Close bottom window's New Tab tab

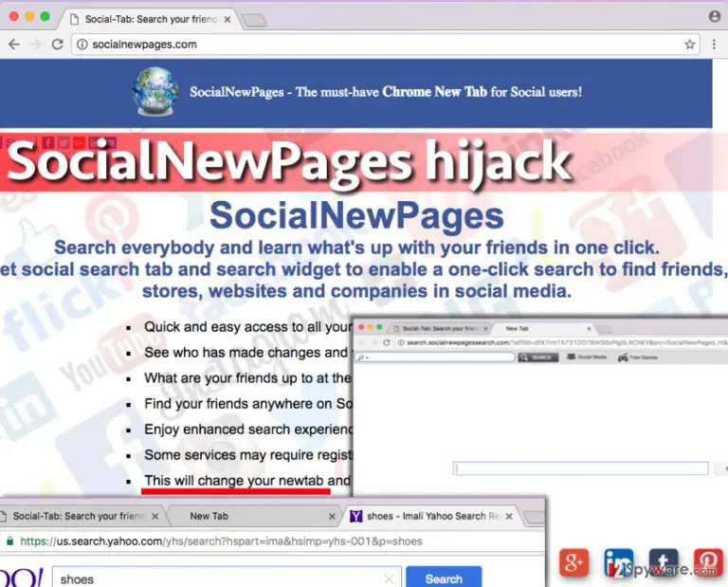point(332,517)
